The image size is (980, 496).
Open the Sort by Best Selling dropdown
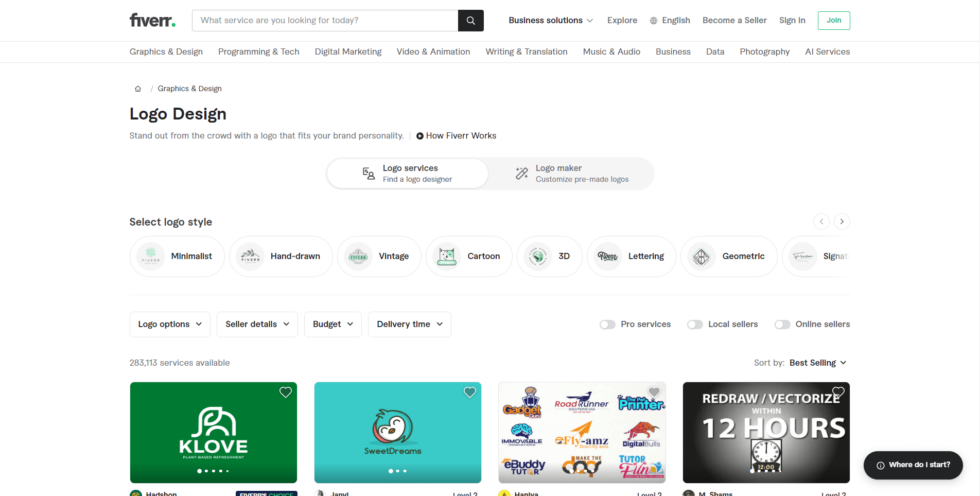tap(817, 363)
